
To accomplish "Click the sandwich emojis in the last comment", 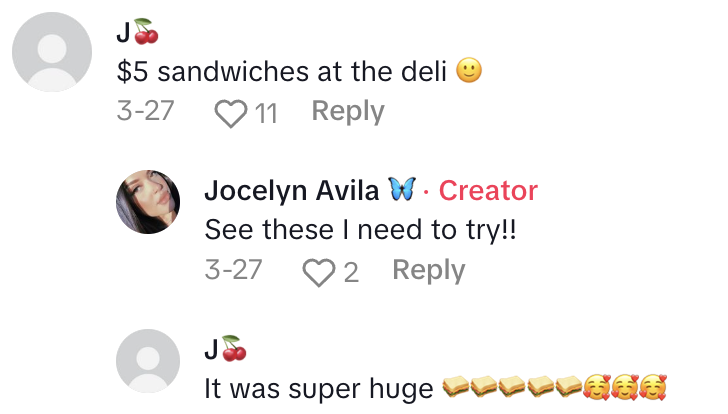I will [x=512, y=387].
